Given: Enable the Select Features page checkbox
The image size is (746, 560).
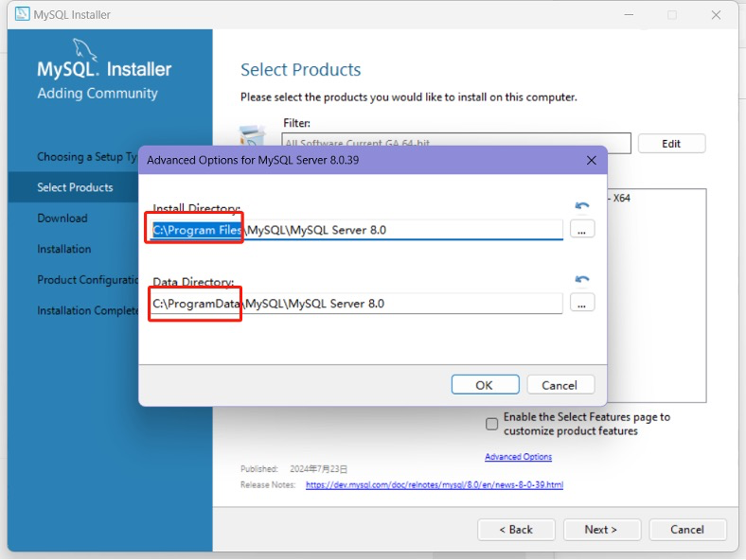Looking at the screenshot, I should 491,424.
